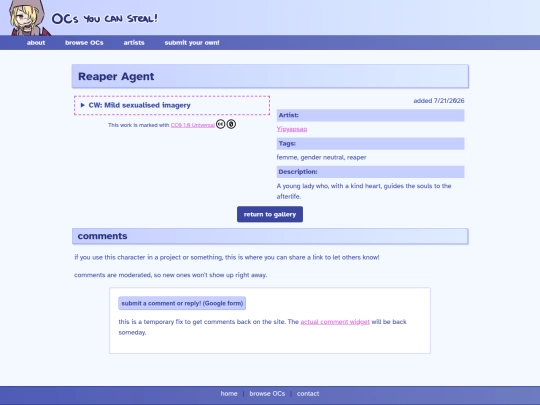
Task: Open the artists page
Action: [x=134, y=43]
